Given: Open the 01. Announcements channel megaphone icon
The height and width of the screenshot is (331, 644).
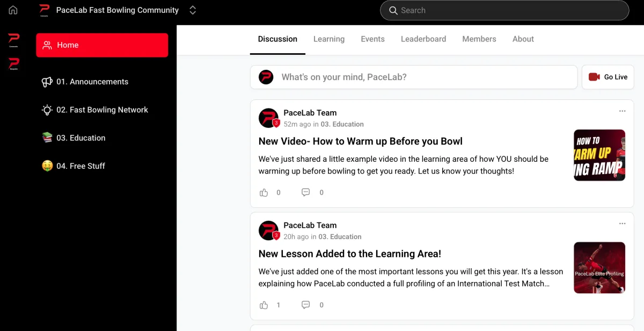Looking at the screenshot, I should pyautogui.click(x=46, y=81).
